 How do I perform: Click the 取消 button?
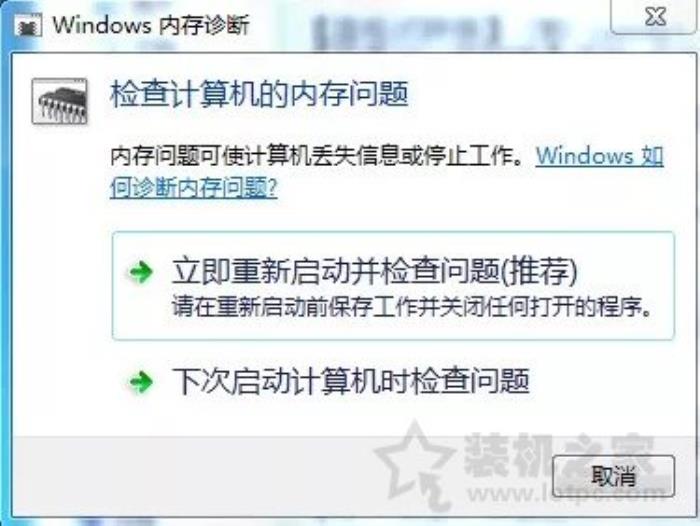[613, 476]
